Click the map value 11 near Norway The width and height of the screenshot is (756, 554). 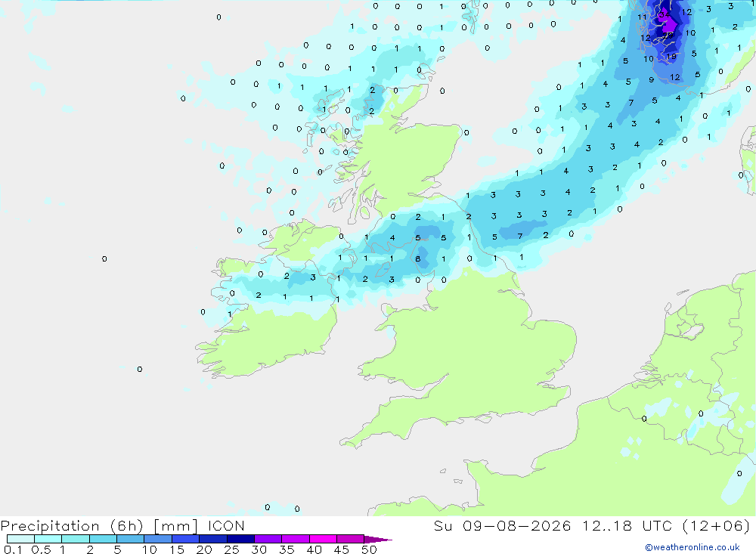pyautogui.click(x=642, y=17)
